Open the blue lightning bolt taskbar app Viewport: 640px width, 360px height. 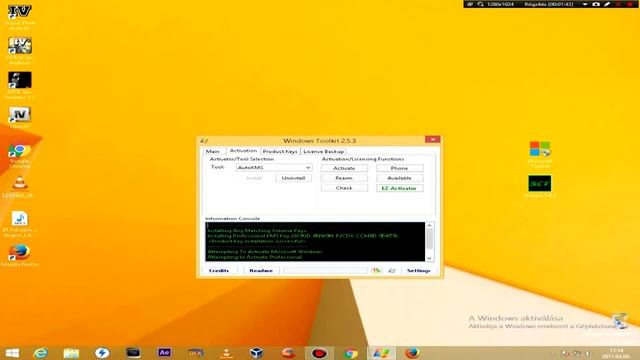pyautogui.click(x=102, y=353)
